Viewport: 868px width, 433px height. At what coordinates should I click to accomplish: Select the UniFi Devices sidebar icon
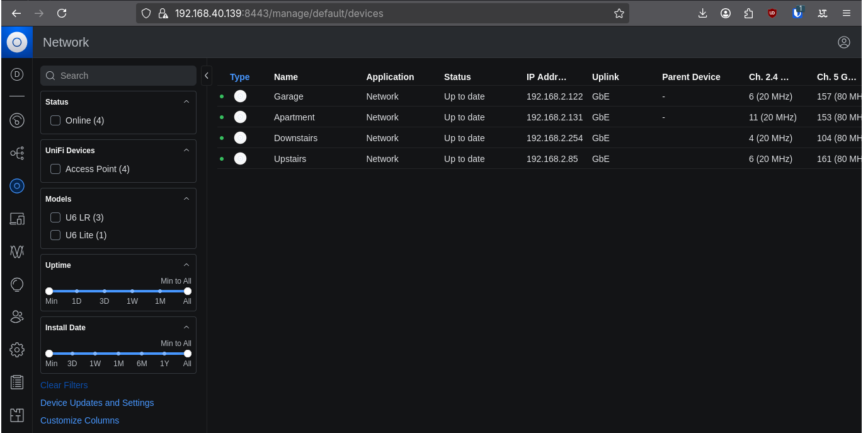pyautogui.click(x=17, y=186)
